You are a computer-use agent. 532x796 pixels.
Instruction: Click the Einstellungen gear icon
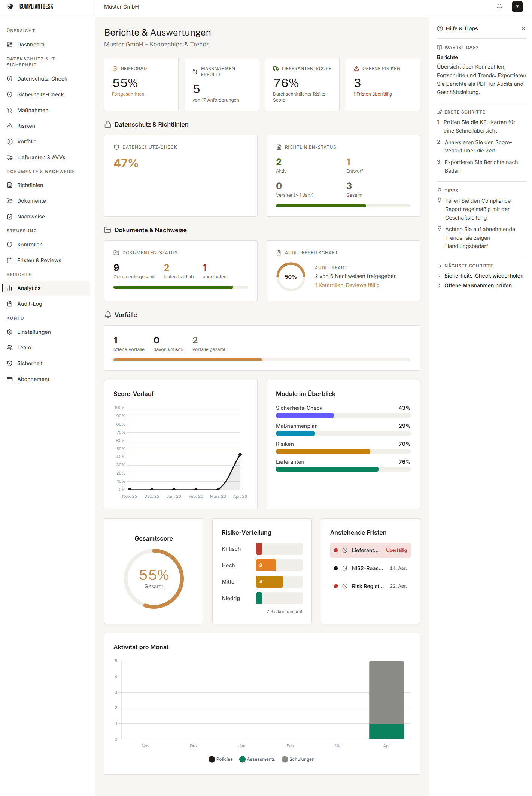click(x=10, y=332)
